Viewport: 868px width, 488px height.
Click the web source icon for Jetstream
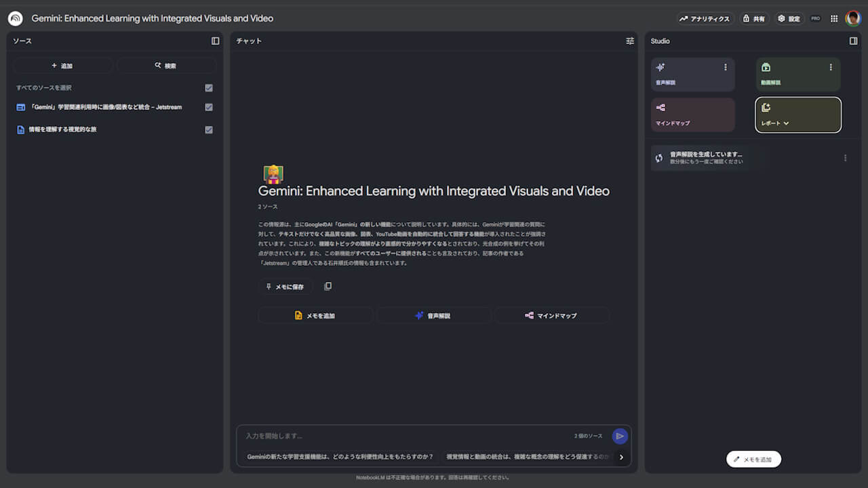pyautogui.click(x=20, y=107)
